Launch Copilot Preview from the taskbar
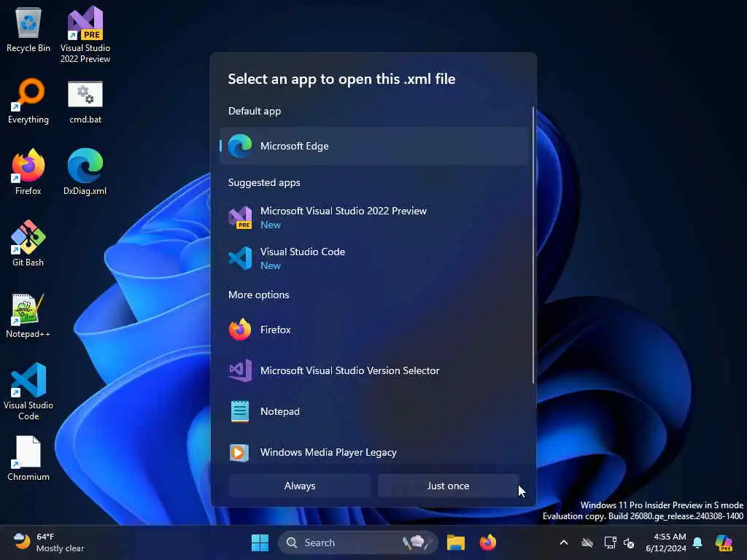This screenshot has width=747, height=560. (x=724, y=542)
